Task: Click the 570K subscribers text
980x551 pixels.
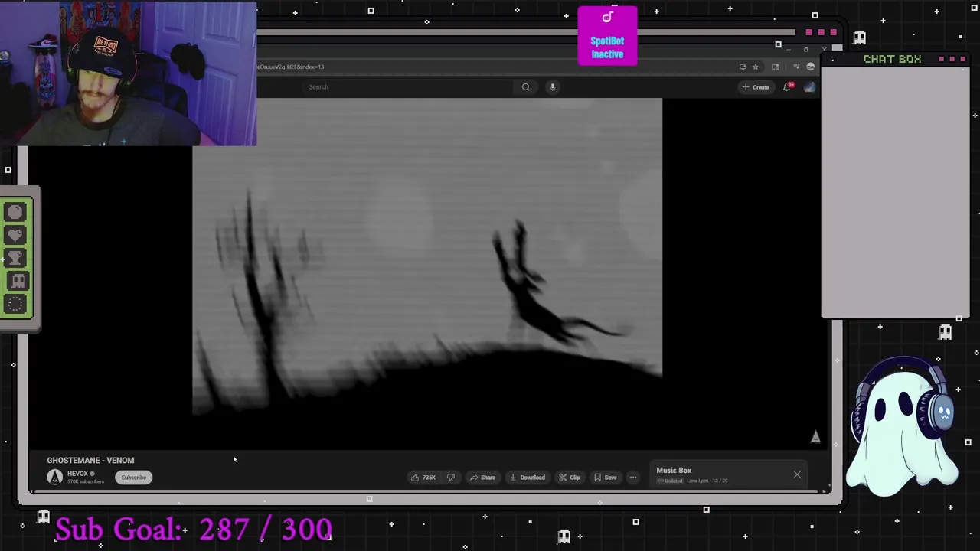Action: point(86,482)
